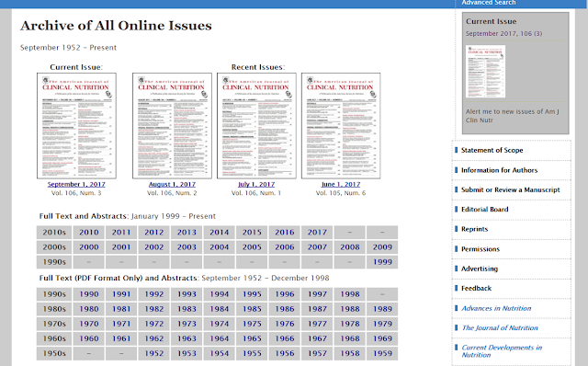Open the Editorial Board page
The height and width of the screenshot is (366, 588).
coord(484,210)
